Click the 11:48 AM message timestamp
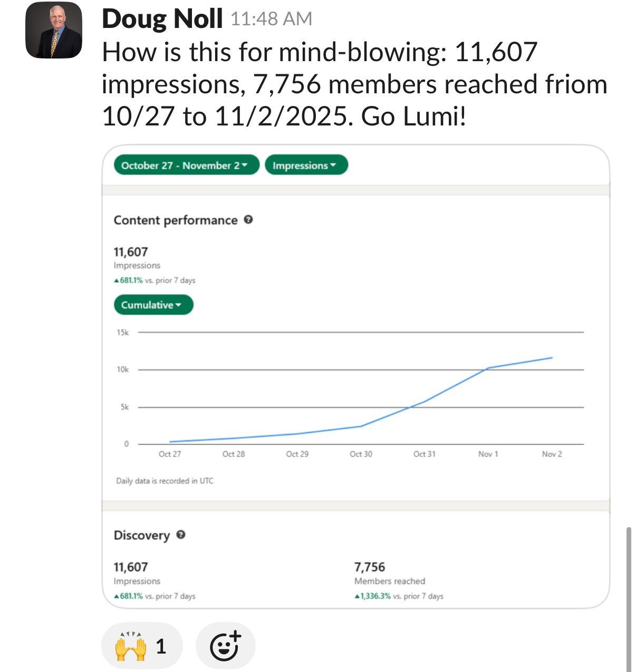Image resolution: width=636 pixels, height=672 pixels. click(271, 19)
